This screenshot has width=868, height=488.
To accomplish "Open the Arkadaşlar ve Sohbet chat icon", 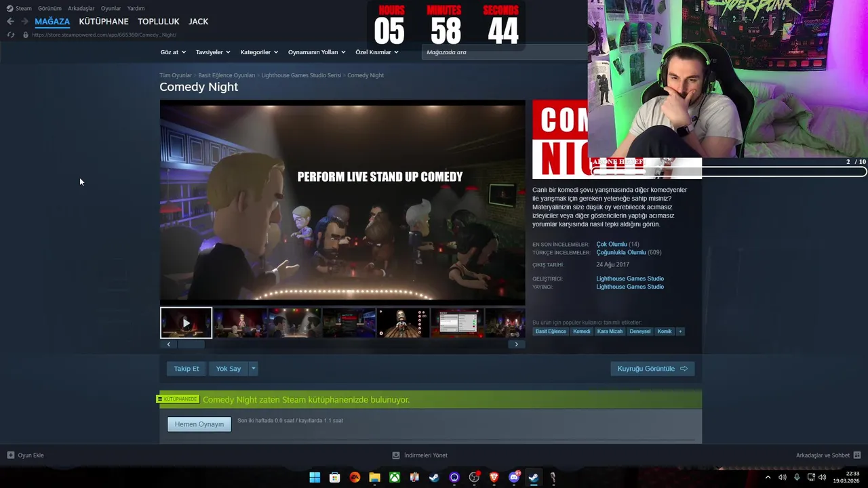I will coord(857,455).
